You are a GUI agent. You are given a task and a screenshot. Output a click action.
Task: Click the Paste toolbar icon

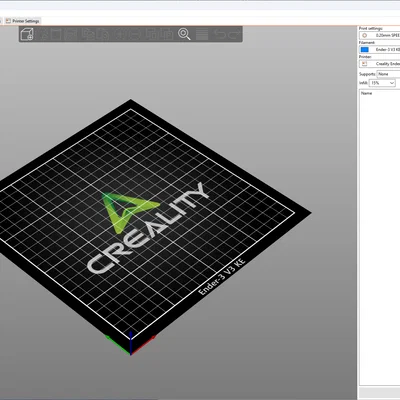point(104,34)
